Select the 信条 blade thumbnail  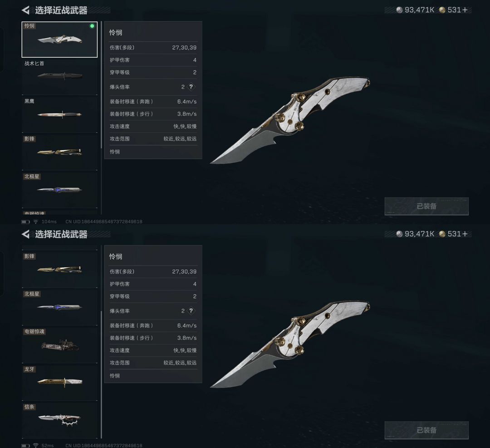click(x=60, y=420)
